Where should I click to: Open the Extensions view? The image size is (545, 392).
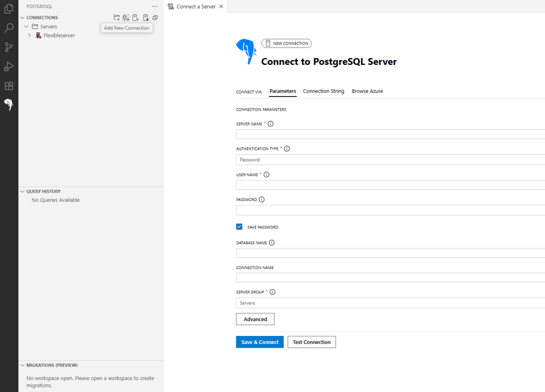point(9,86)
